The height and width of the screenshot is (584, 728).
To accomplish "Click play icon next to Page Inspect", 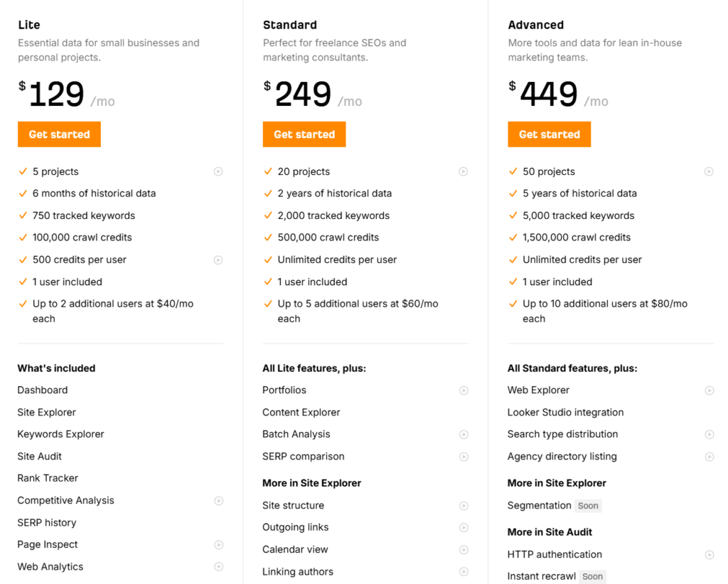I will click(x=218, y=545).
